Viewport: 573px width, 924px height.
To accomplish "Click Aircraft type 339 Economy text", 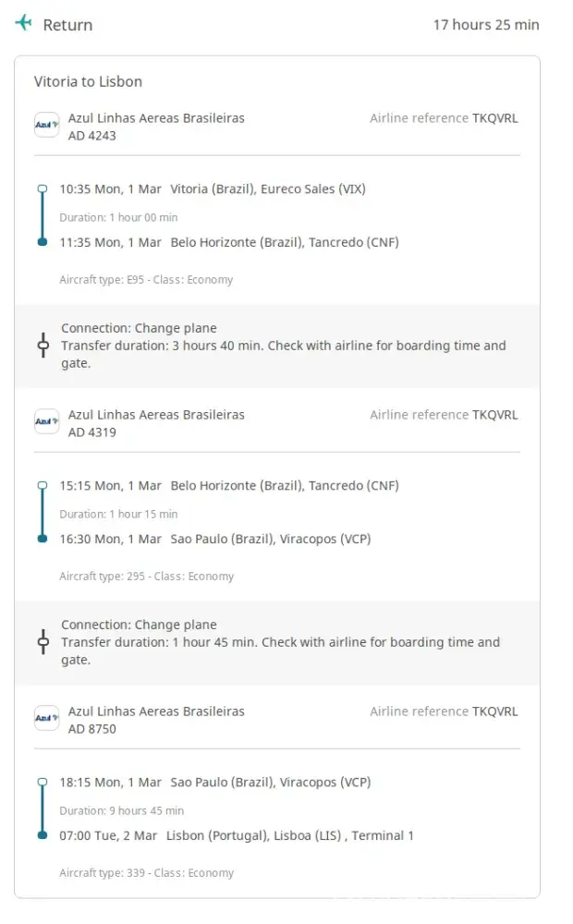I will click(x=147, y=873).
